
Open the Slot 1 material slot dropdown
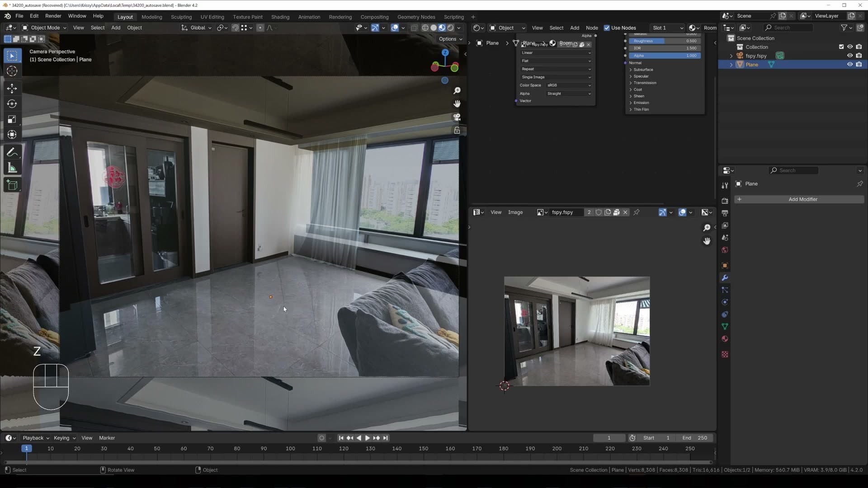667,28
